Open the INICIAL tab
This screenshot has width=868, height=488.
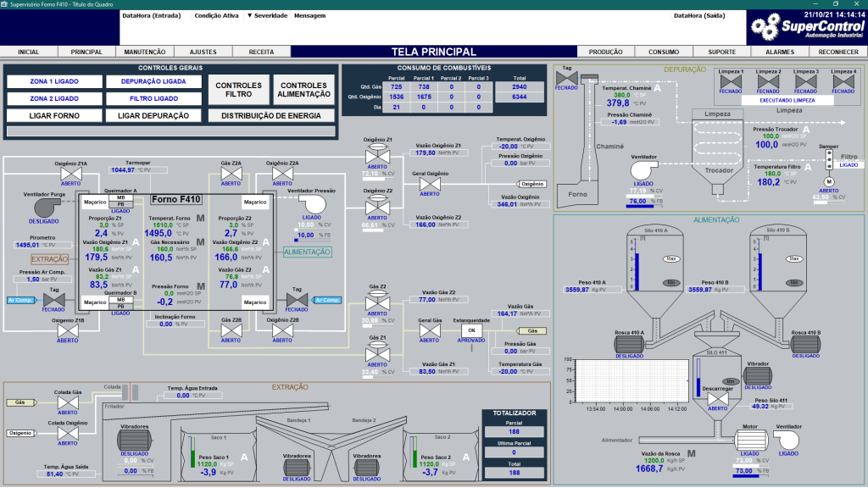[x=29, y=52]
